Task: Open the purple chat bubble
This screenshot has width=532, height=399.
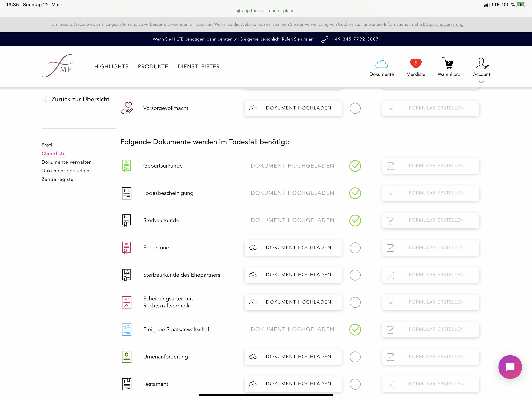Action: pos(510,367)
